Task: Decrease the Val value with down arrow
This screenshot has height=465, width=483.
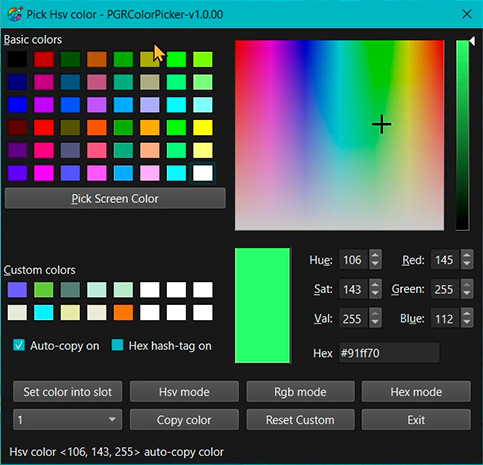Action: tap(375, 323)
